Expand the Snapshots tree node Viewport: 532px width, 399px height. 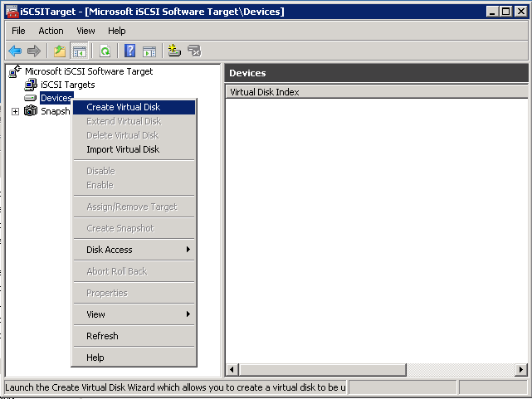(x=15, y=111)
